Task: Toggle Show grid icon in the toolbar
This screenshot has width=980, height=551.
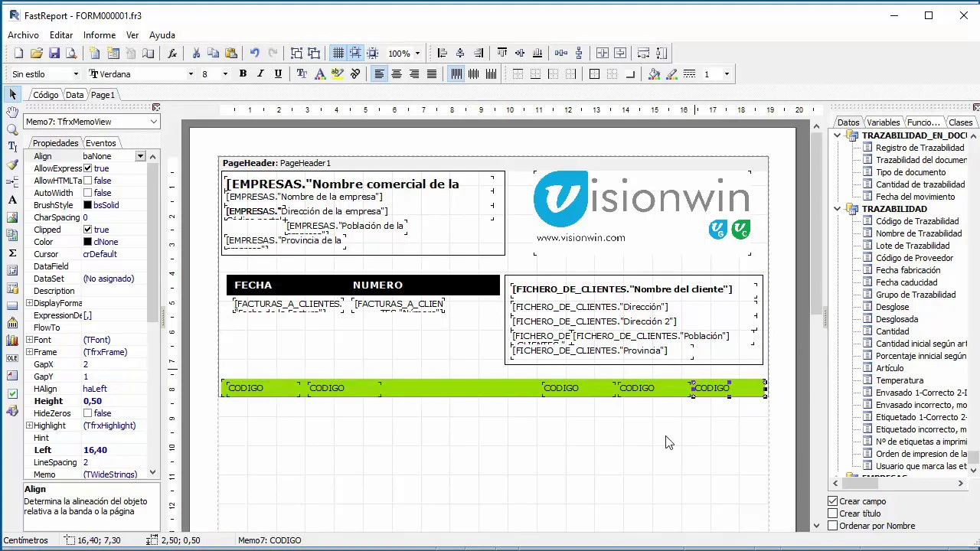Action: 338,54
